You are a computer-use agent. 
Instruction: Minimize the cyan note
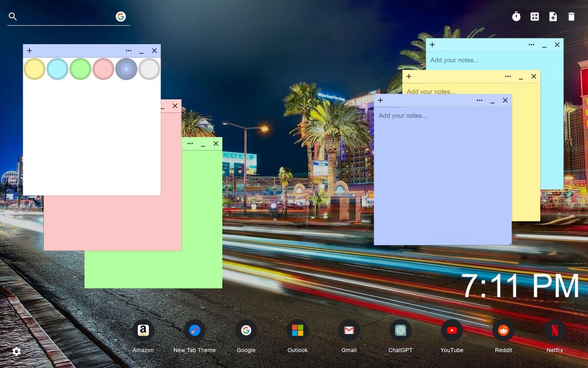click(544, 45)
